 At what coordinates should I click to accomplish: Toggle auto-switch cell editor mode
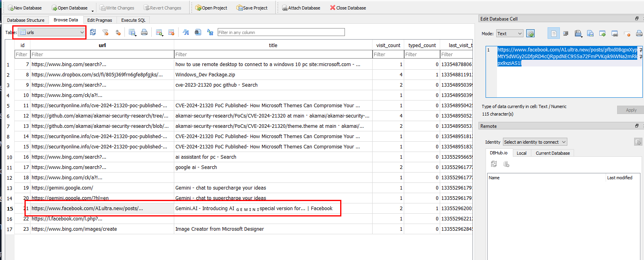pos(530,34)
